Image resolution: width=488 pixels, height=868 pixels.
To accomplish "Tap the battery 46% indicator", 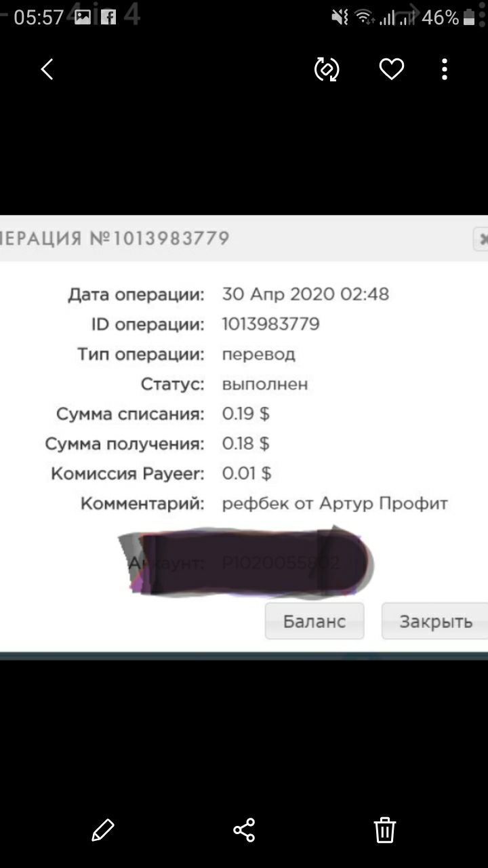I will 447,17.
